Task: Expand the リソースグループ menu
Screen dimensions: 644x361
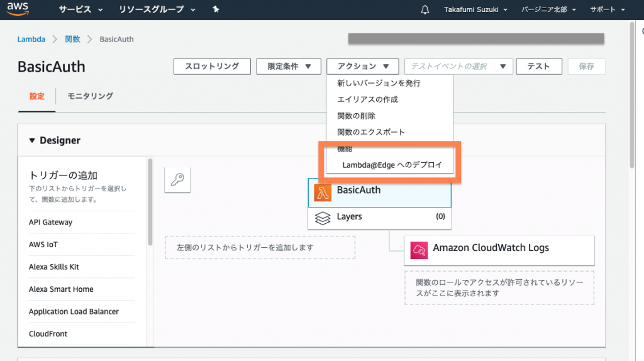Action: coord(157,10)
